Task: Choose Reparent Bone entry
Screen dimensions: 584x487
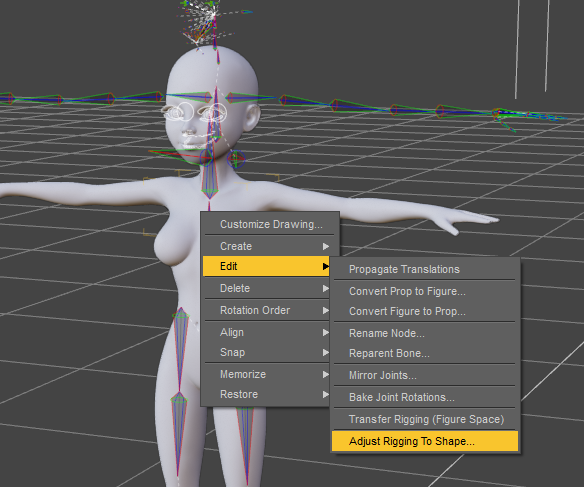Action: tap(425, 353)
